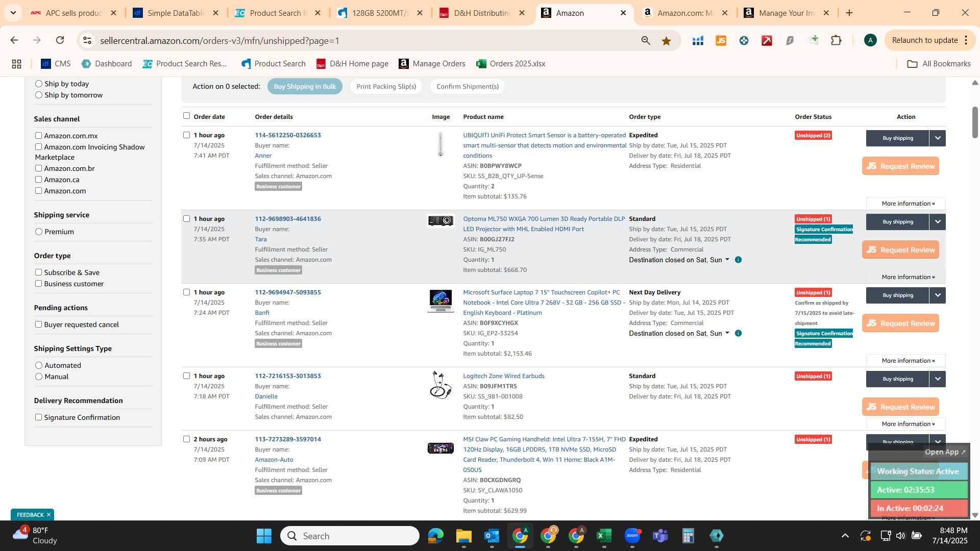Open Orders 2025.xlsx bookmark
The height and width of the screenshot is (551, 980).
click(511, 64)
